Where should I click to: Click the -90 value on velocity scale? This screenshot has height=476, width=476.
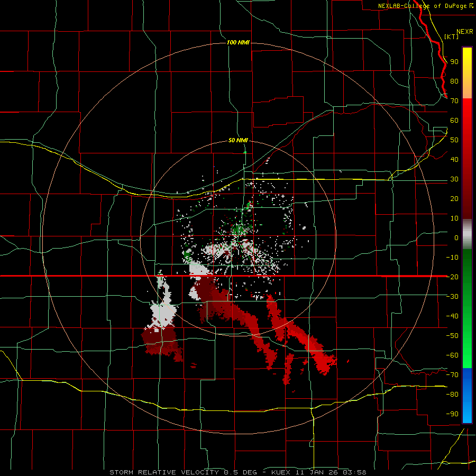452,414
